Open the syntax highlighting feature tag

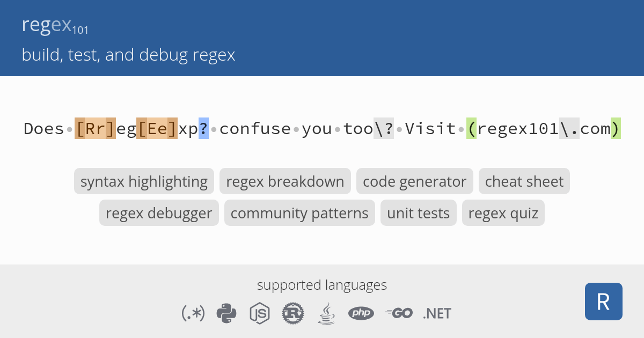click(144, 181)
